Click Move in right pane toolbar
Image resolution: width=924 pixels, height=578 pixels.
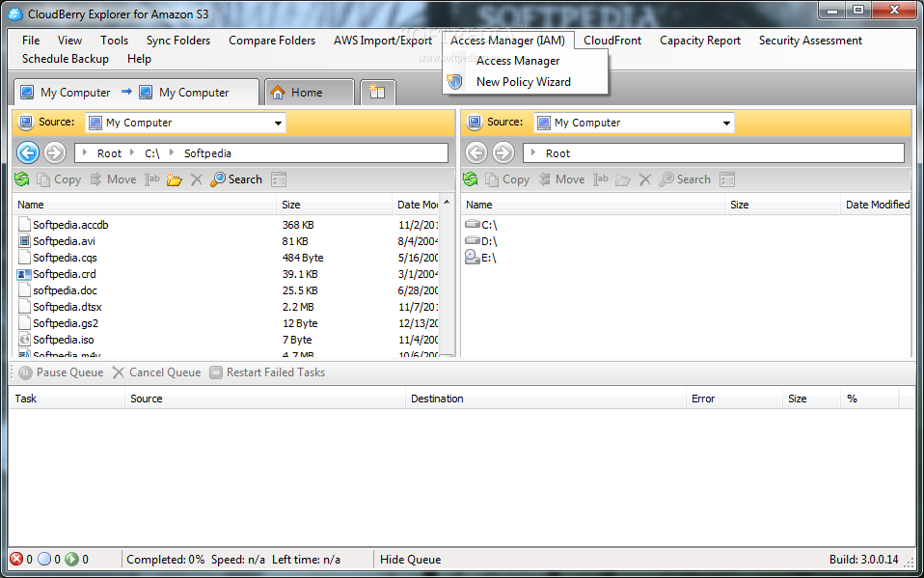click(561, 179)
